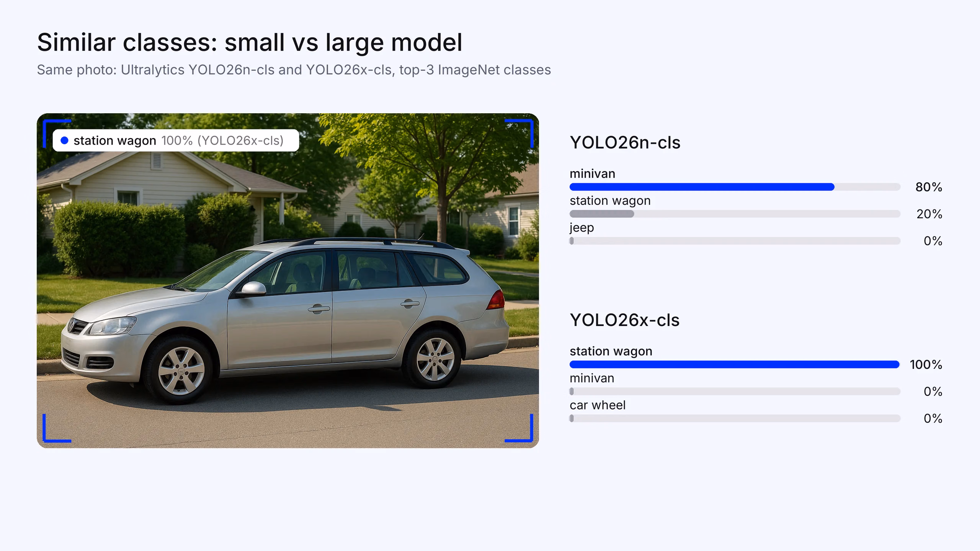
Task: Click the jeep 0% confidence bar
Action: (735, 241)
